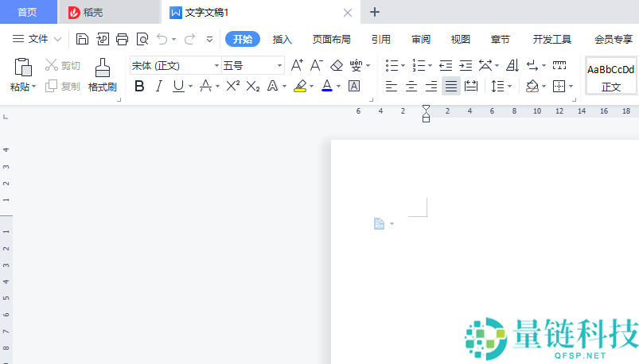The height and width of the screenshot is (364, 639).
Task: Switch to the 插入 ribbon tab
Action: point(282,39)
